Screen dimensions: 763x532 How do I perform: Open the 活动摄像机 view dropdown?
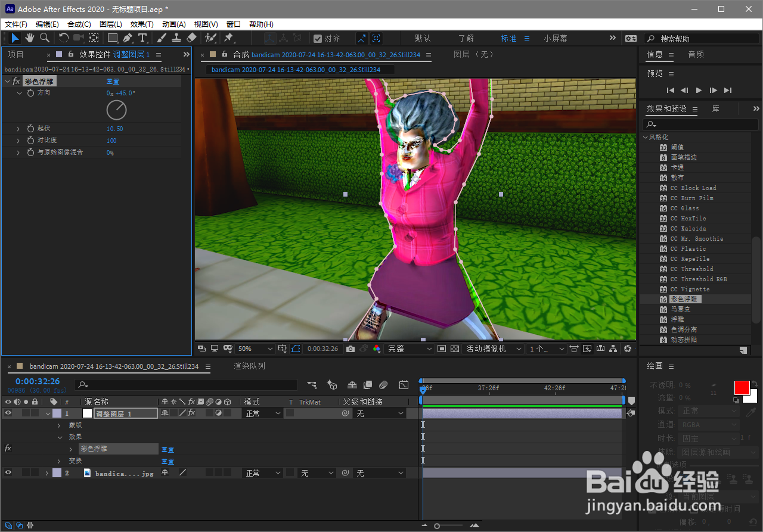494,349
